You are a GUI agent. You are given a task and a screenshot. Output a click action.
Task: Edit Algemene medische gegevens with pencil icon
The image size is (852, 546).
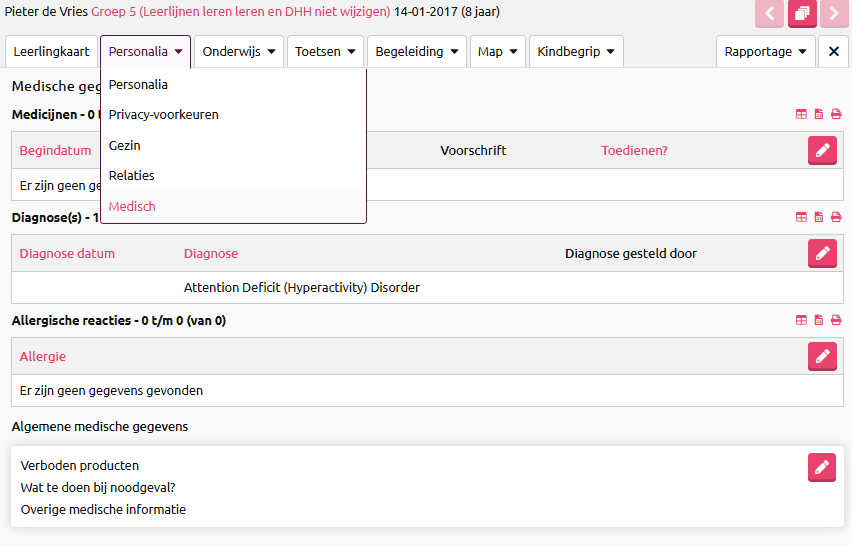click(822, 467)
